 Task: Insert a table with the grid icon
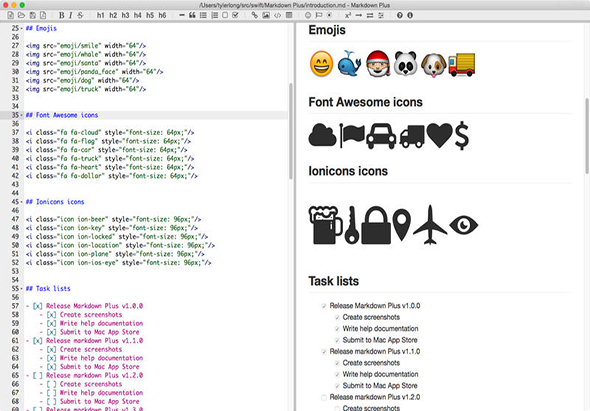[x=289, y=15]
